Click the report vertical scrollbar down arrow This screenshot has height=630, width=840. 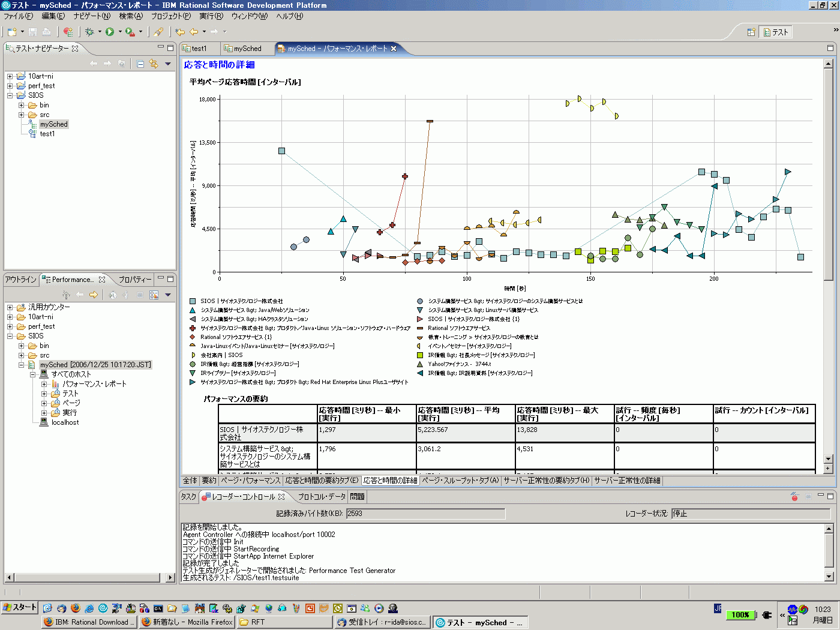click(828, 458)
